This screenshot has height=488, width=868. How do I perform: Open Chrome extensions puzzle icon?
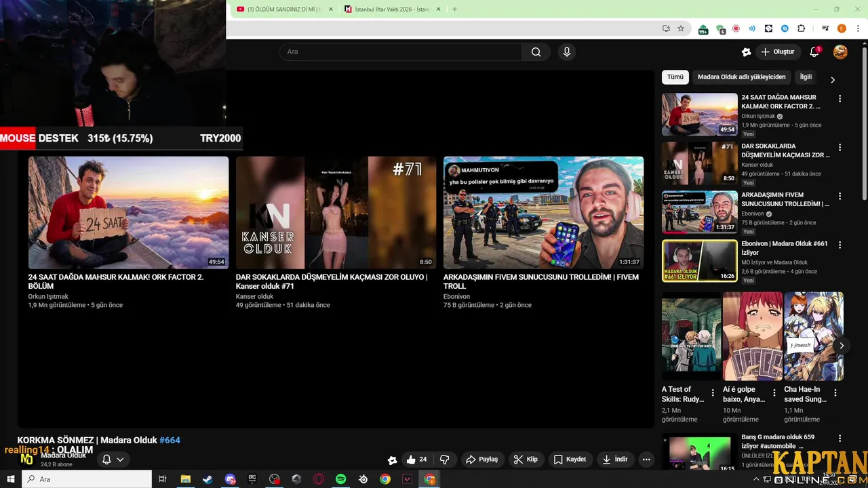pos(801,28)
